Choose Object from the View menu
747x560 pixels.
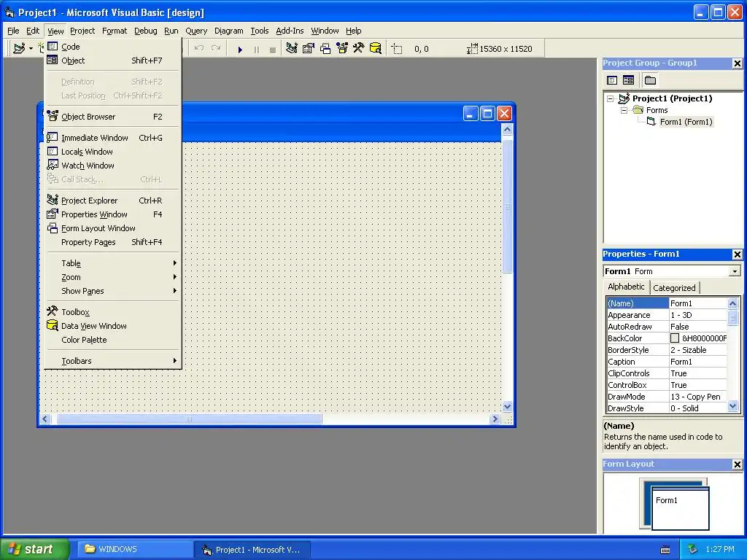coord(112,61)
